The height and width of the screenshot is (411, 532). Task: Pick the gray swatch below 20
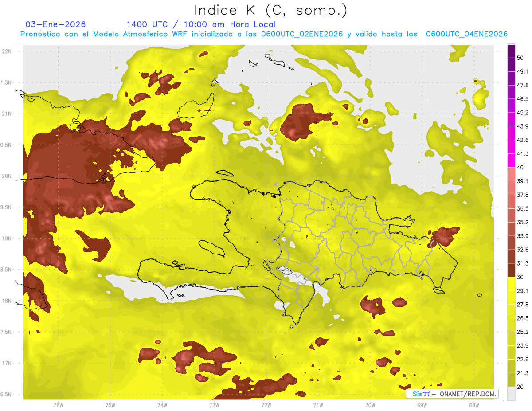(x=512, y=393)
